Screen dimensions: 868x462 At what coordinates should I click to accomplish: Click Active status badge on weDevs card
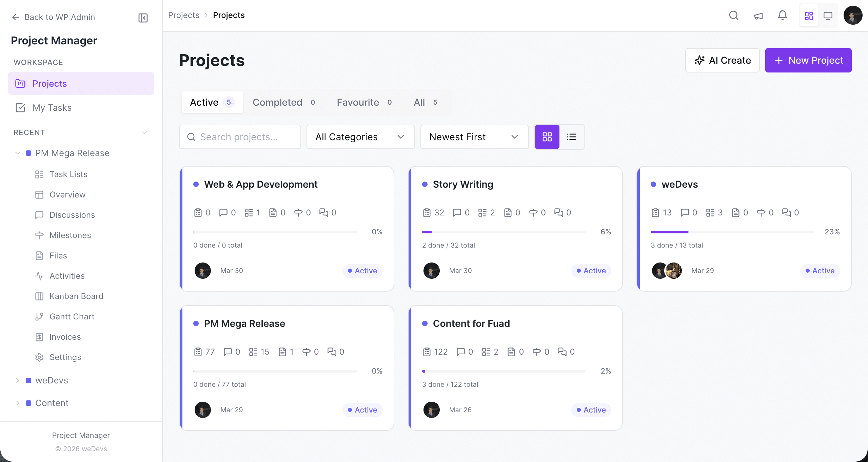(x=820, y=271)
